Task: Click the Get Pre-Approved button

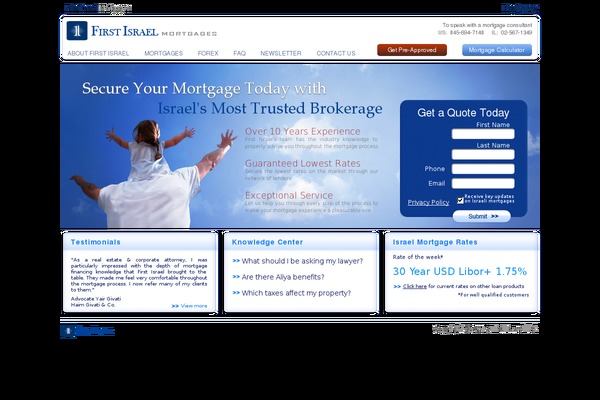Action: (x=412, y=50)
